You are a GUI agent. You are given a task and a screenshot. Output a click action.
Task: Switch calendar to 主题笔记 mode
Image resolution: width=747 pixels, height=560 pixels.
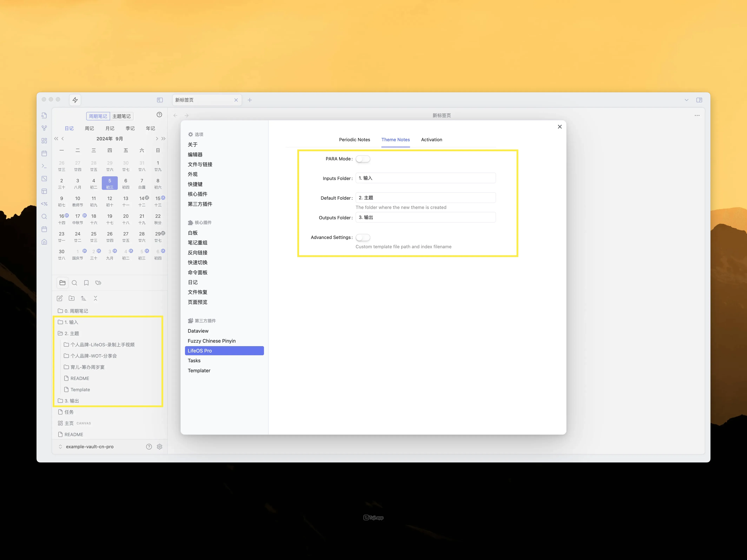[122, 116]
